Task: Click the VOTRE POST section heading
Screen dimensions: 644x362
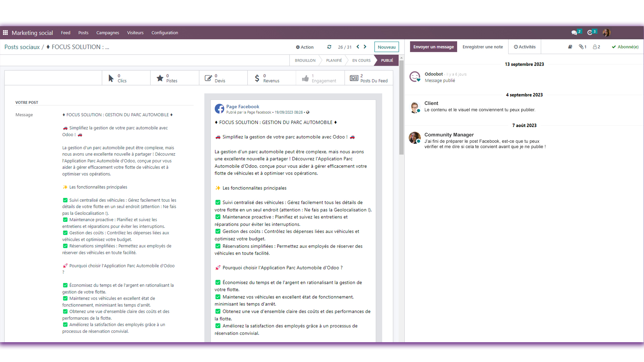Action: [27, 103]
